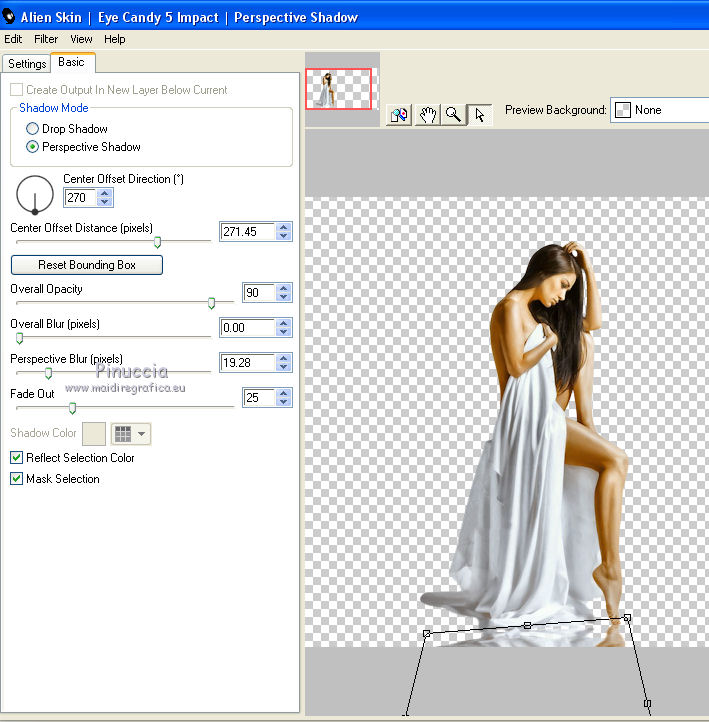Click the Shadow Color swatch
709x722 pixels.
(94, 434)
